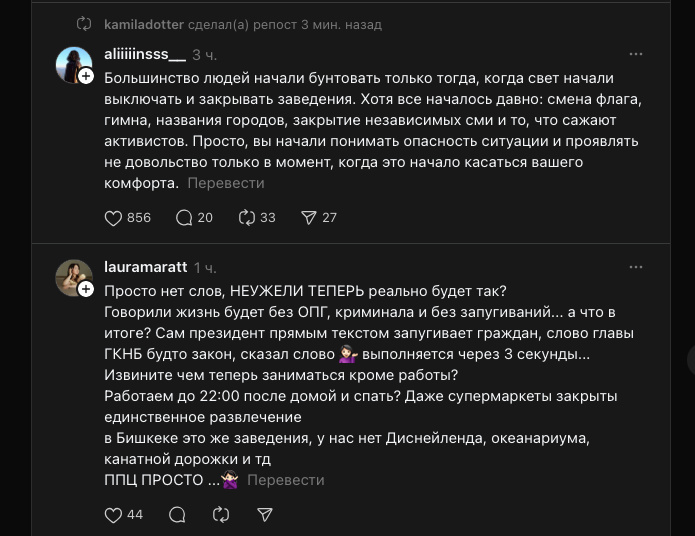
Task: Open aliiiiinsss__ profile from username
Action: (x=144, y=54)
